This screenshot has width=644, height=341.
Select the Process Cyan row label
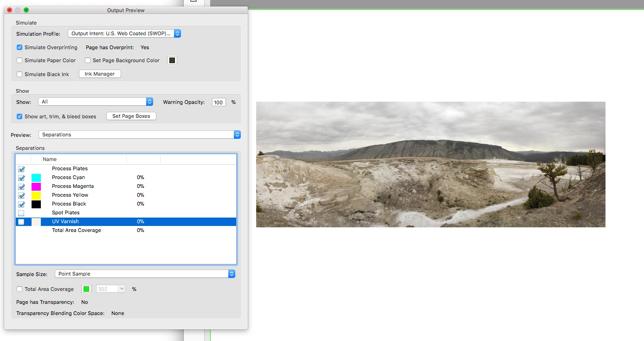pyautogui.click(x=68, y=177)
